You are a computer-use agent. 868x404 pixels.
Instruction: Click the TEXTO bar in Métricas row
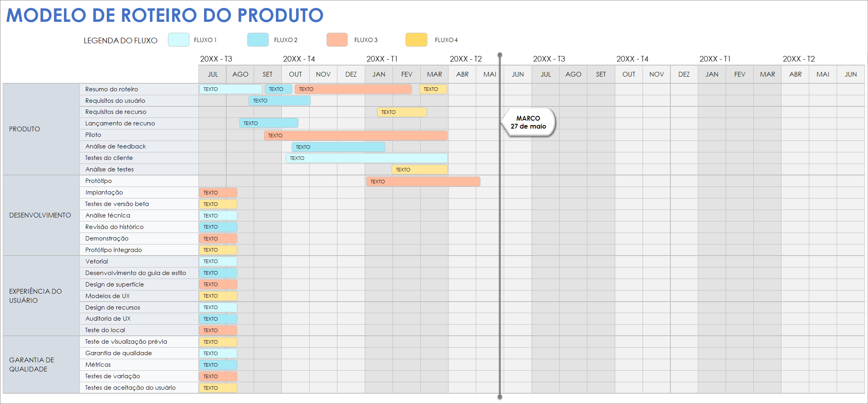click(218, 365)
